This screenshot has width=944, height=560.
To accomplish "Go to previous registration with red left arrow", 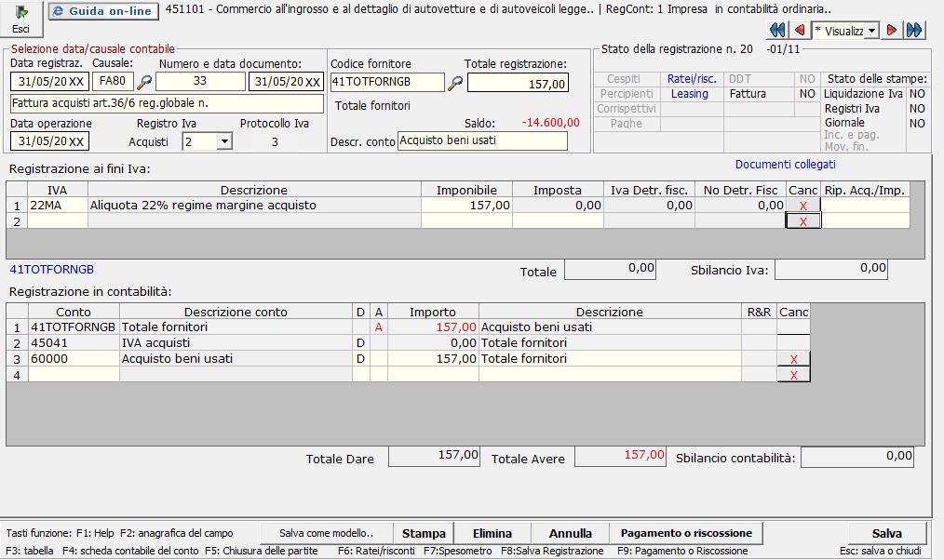I will pos(799,31).
